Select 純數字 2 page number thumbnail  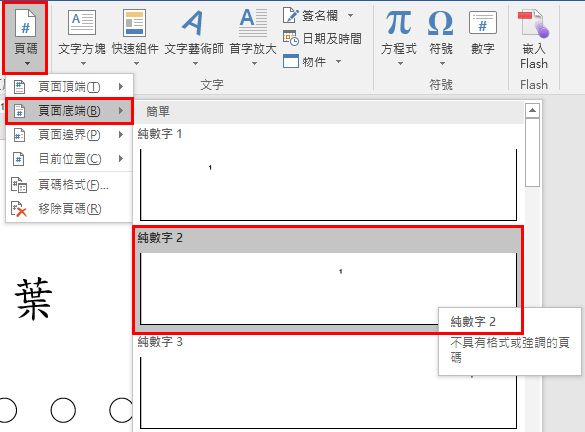point(328,280)
